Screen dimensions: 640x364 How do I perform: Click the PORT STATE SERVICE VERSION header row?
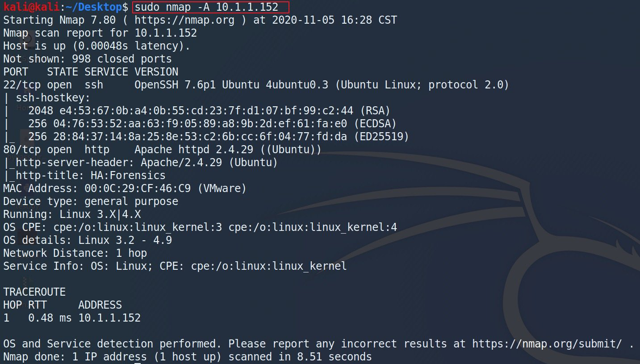point(91,72)
